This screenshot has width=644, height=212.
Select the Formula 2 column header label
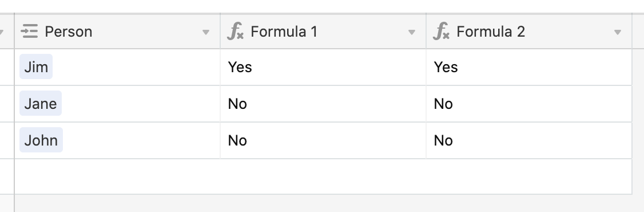tap(491, 32)
